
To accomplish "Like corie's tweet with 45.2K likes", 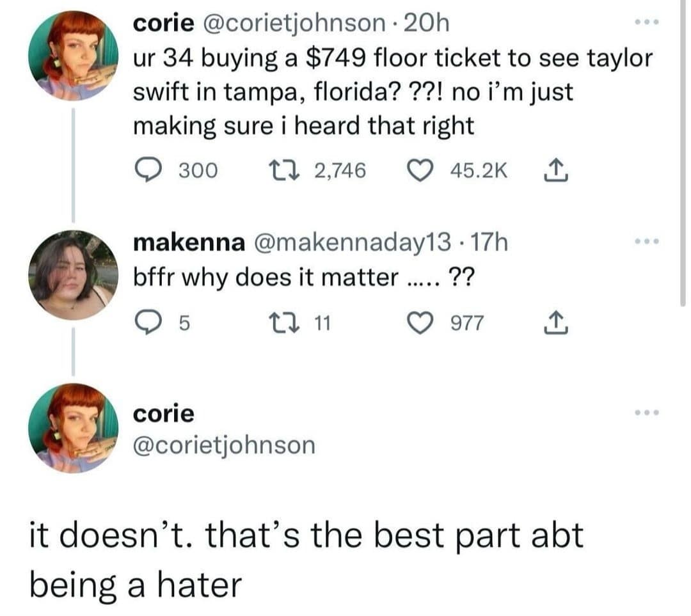I will tap(422, 170).
